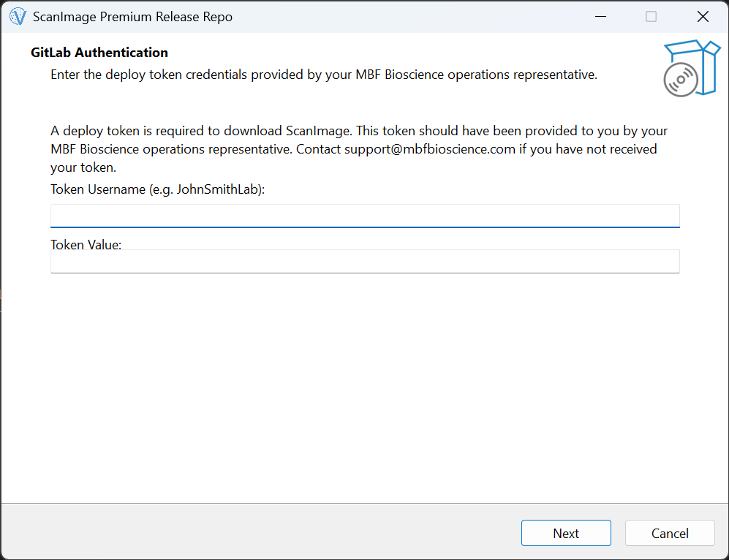Click the Token Username input field

click(x=365, y=216)
